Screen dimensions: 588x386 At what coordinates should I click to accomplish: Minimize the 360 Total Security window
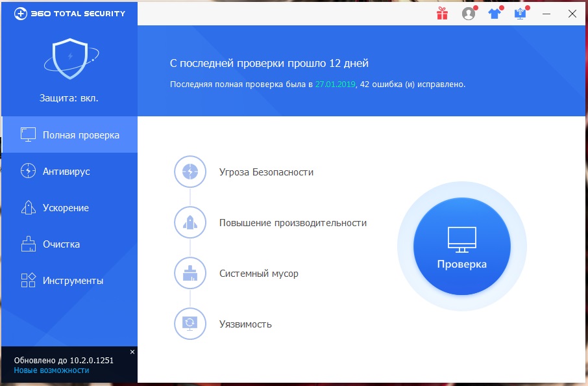click(x=546, y=14)
